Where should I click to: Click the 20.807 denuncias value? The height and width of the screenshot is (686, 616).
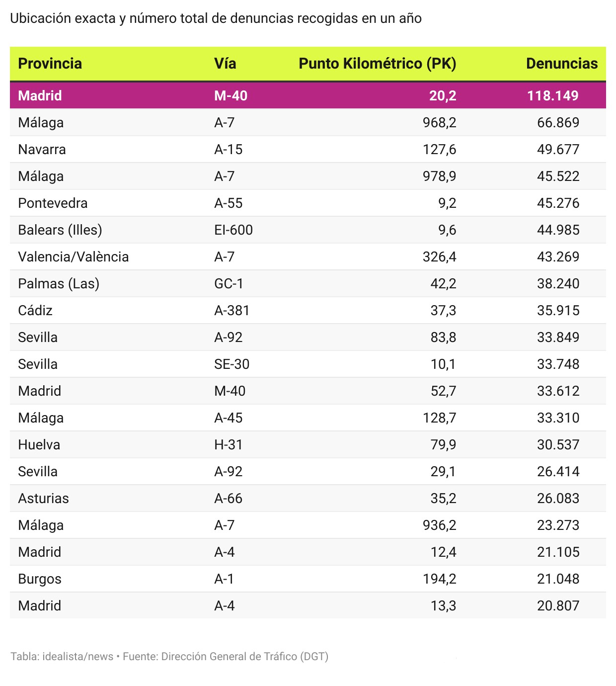558,605
